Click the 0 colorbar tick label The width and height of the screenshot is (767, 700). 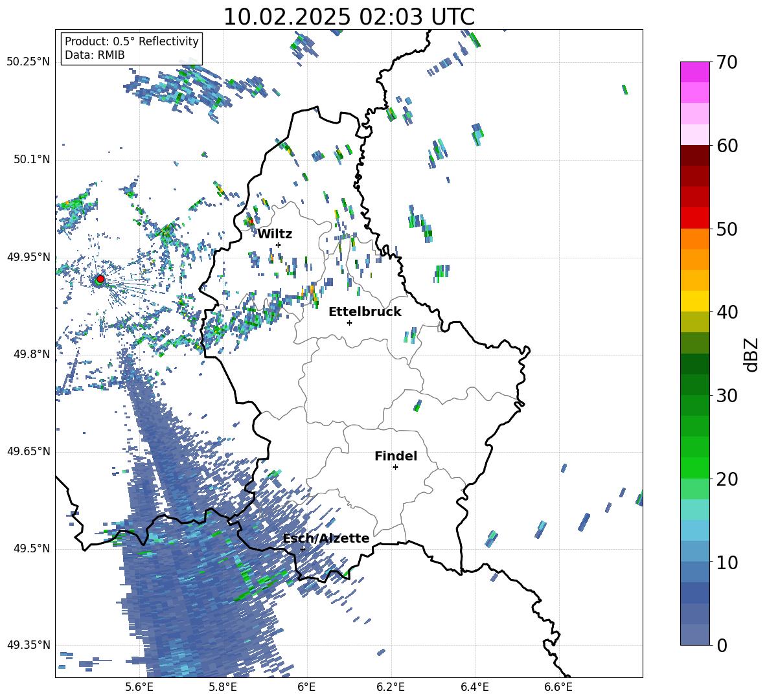722,645
